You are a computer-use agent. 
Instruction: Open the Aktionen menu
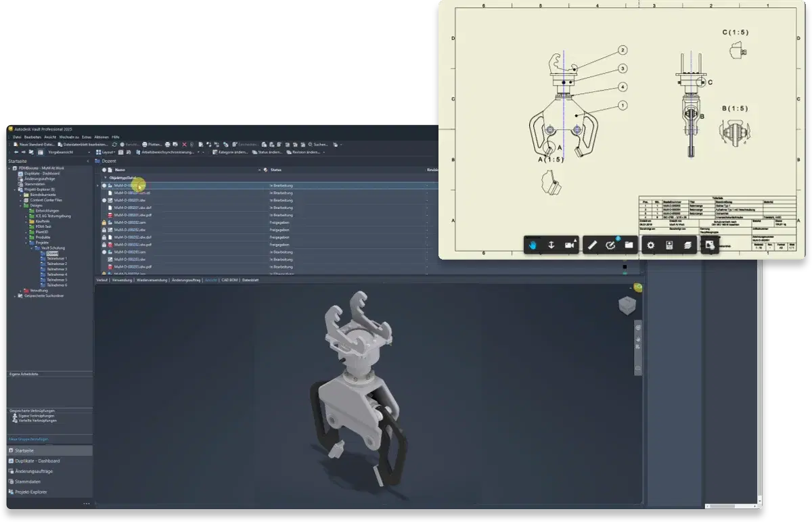coord(101,137)
